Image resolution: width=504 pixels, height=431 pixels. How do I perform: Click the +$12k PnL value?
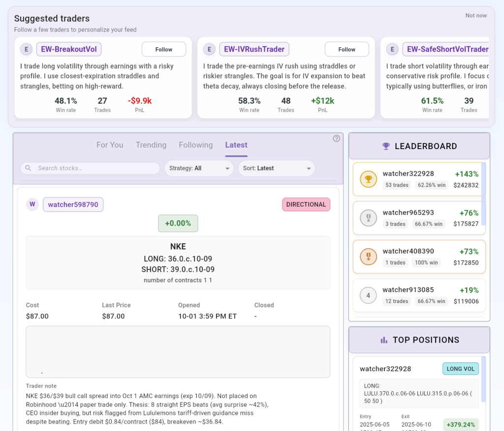point(322,101)
